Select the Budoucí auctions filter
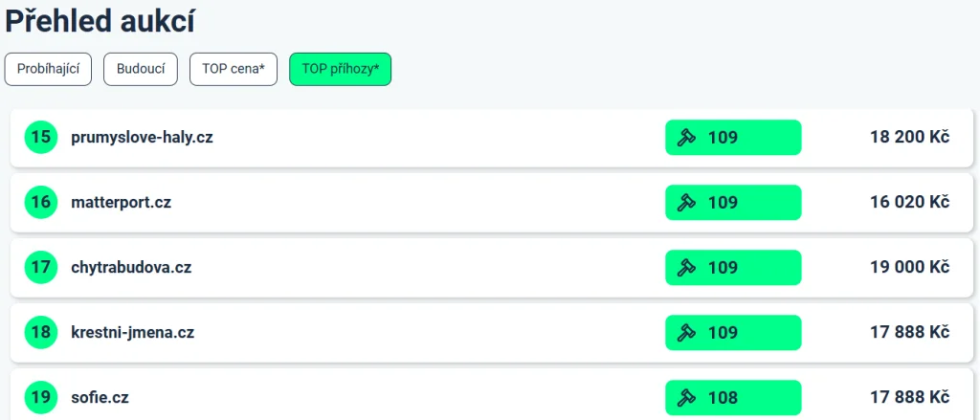 [x=141, y=69]
